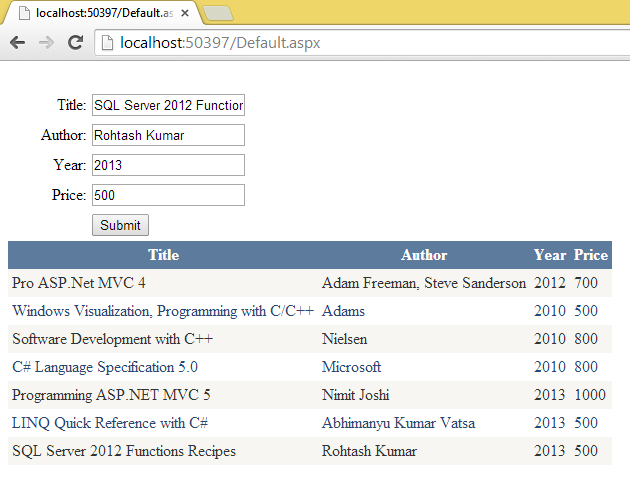The width and height of the screenshot is (630, 482).
Task: Click the browser Forward arrow
Action: point(46,43)
